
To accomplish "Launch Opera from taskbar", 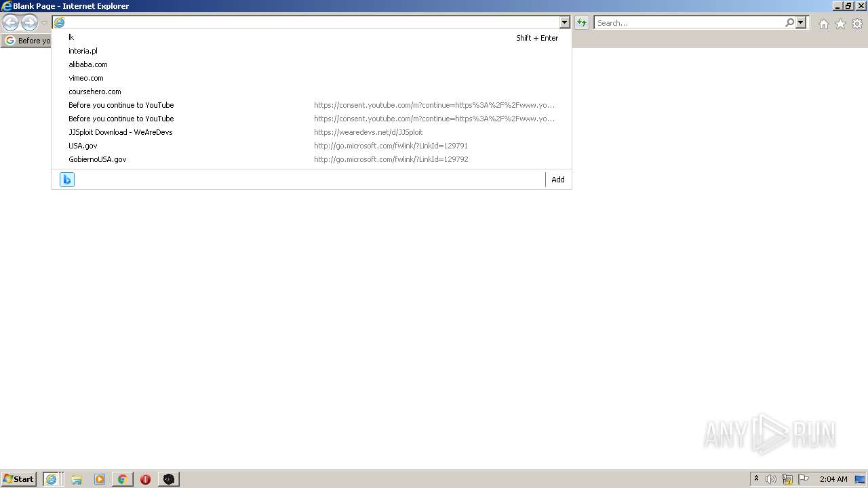I will pos(145,479).
